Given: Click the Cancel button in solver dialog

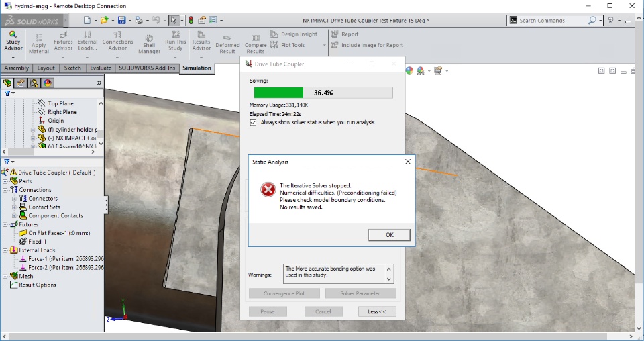Looking at the screenshot, I should point(323,311).
